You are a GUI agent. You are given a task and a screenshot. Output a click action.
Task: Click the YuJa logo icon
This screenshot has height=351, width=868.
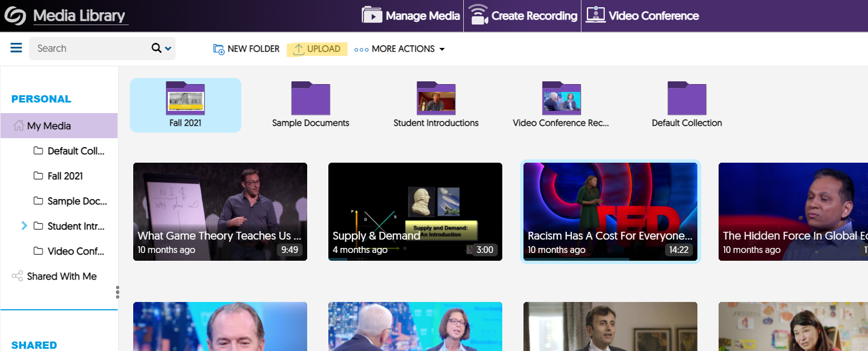click(x=15, y=16)
